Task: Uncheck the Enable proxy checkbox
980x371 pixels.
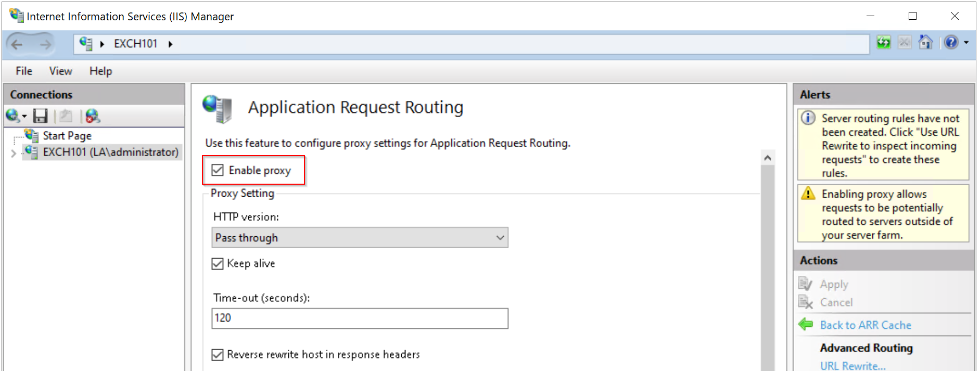Action: coord(218,170)
